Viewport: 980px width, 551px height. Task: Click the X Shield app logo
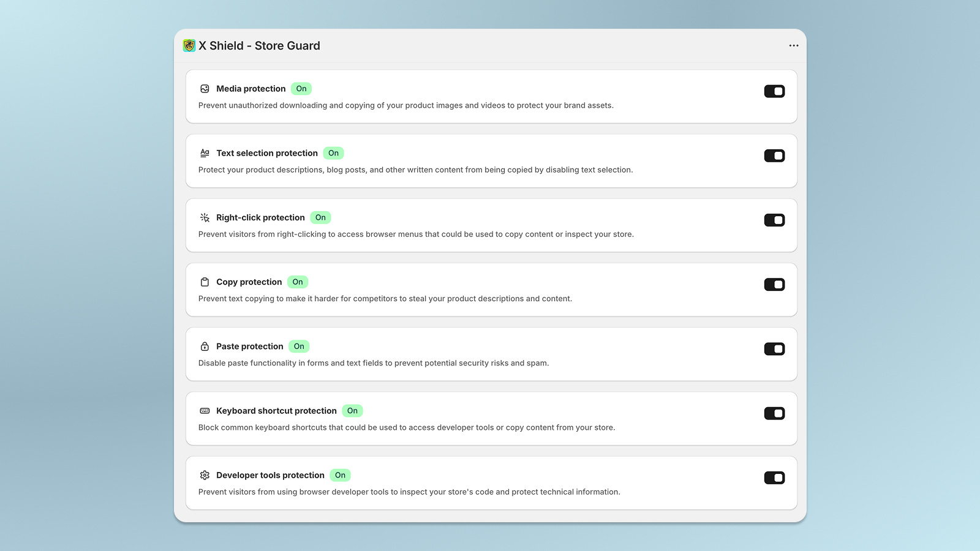[x=189, y=45]
